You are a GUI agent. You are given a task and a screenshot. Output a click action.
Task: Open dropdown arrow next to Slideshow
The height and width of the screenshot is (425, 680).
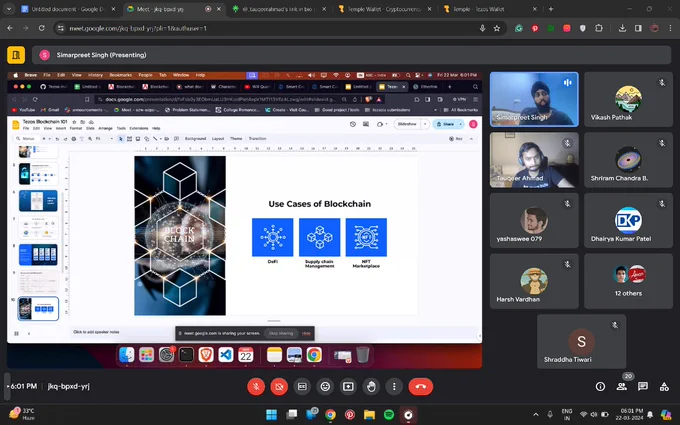pyautogui.click(x=425, y=124)
